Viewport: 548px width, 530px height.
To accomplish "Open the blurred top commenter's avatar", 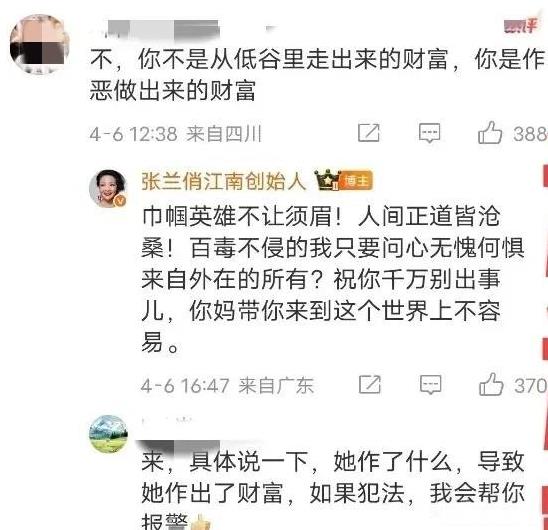I will point(39,44).
